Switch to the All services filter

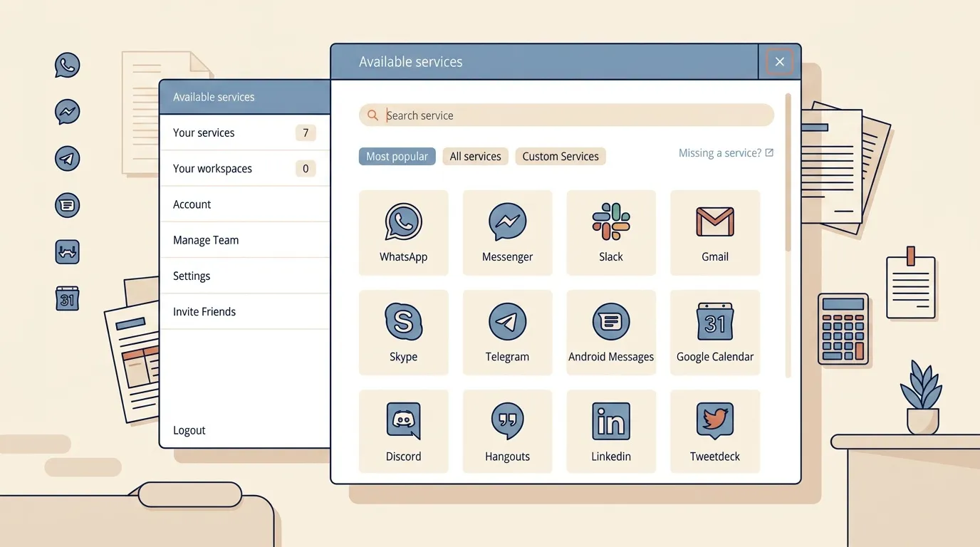[475, 157]
